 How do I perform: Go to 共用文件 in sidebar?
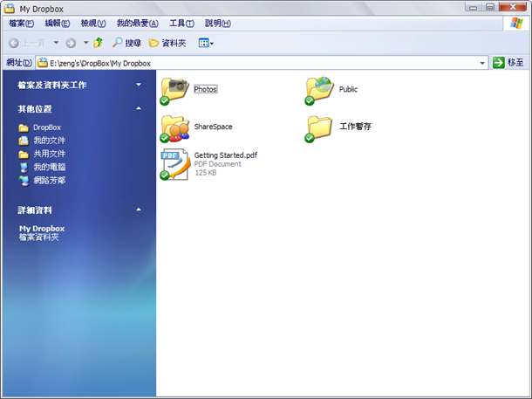click(49, 154)
